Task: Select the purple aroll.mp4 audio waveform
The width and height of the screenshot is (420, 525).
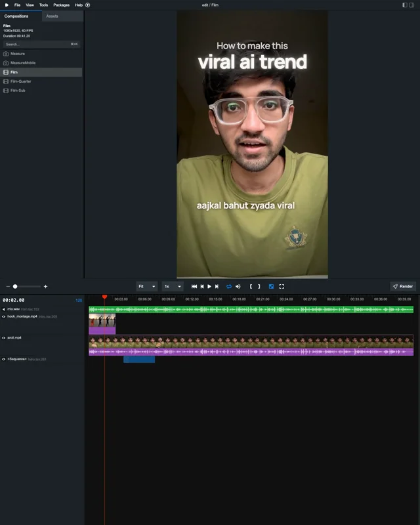Action: click(251, 352)
